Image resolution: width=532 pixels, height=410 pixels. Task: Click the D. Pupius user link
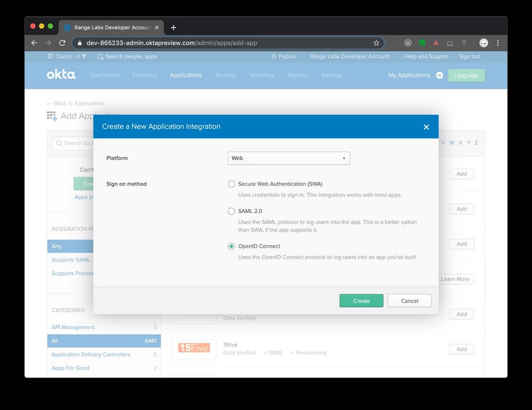coord(283,57)
